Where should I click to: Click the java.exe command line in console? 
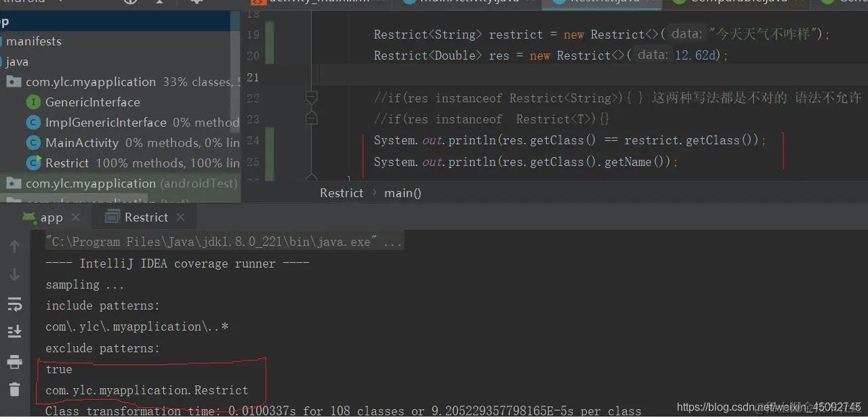[224, 242]
